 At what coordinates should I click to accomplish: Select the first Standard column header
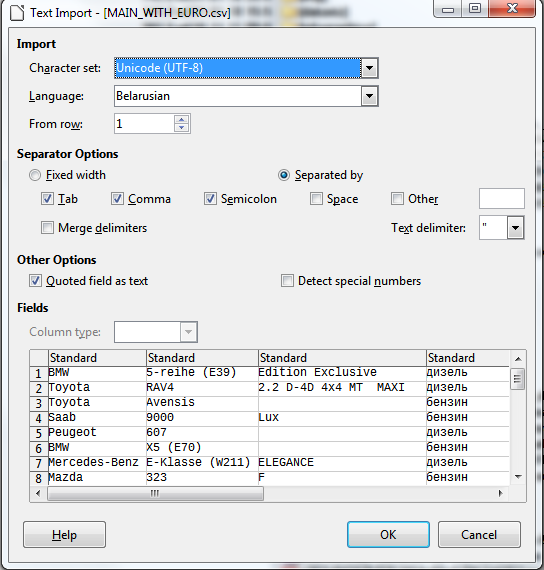[x=97, y=358]
